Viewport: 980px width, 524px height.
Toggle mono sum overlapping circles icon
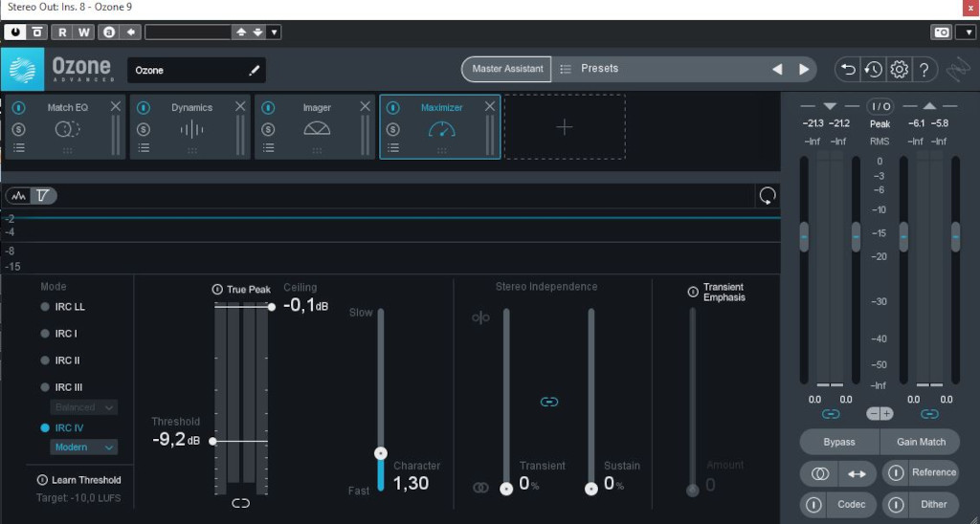click(819, 474)
